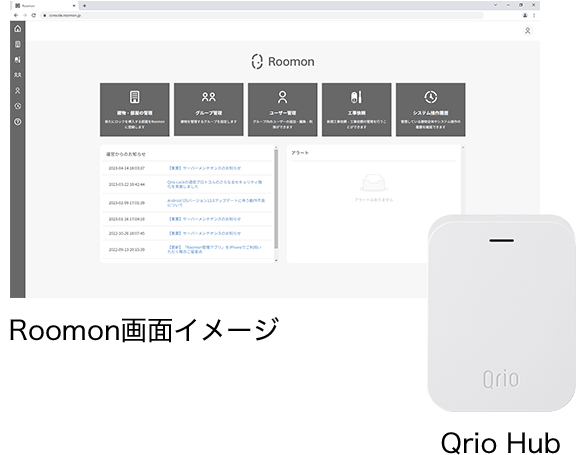Viewport: 580px width, 455px height.
Task: Open the home icon in the sidebar
Action: pos(18,29)
